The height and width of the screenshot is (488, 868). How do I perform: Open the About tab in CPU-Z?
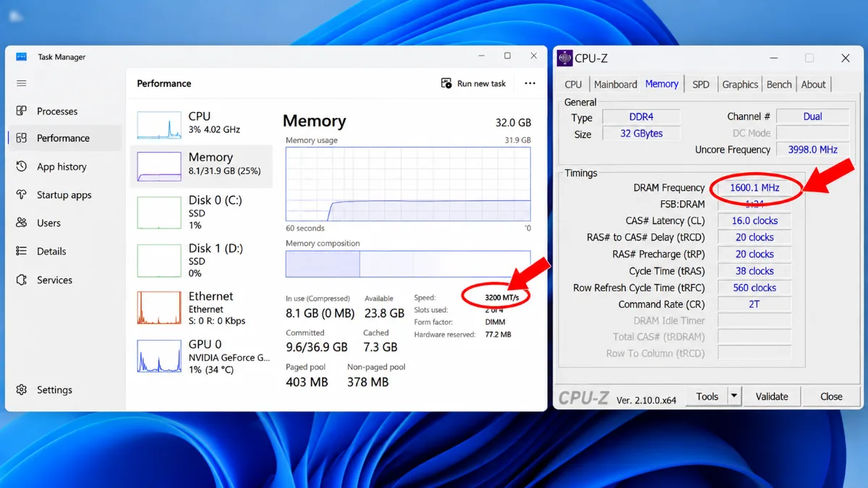[x=814, y=85]
